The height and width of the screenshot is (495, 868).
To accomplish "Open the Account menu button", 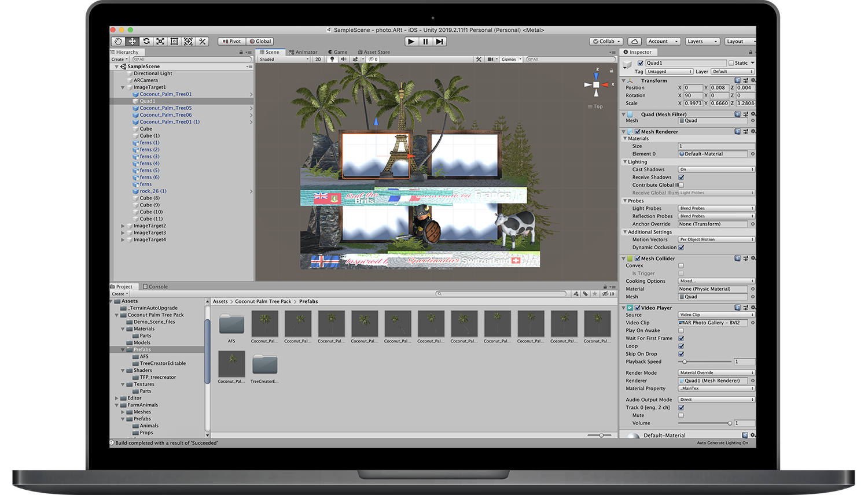I will pyautogui.click(x=663, y=42).
